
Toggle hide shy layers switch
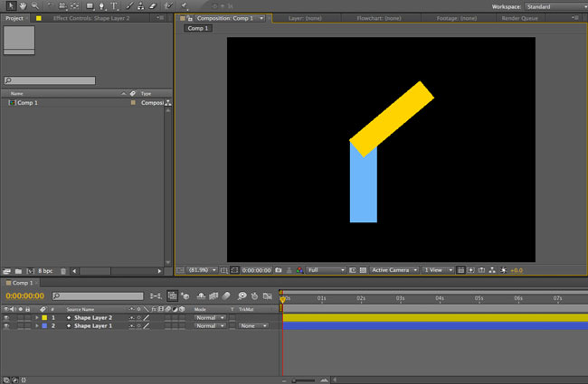[201, 296]
